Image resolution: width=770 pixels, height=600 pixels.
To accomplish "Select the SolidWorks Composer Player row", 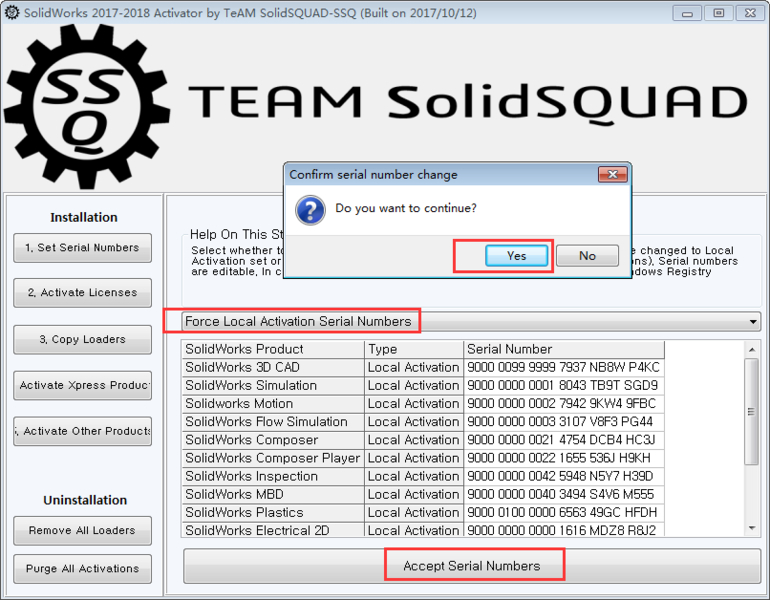I will (x=423, y=458).
